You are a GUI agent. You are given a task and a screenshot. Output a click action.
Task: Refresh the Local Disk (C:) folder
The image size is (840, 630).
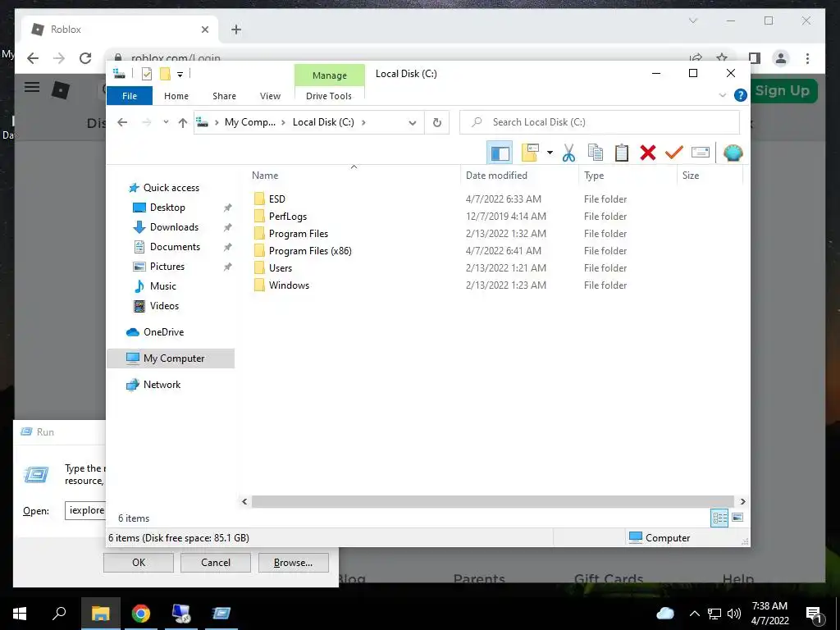[x=436, y=123]
